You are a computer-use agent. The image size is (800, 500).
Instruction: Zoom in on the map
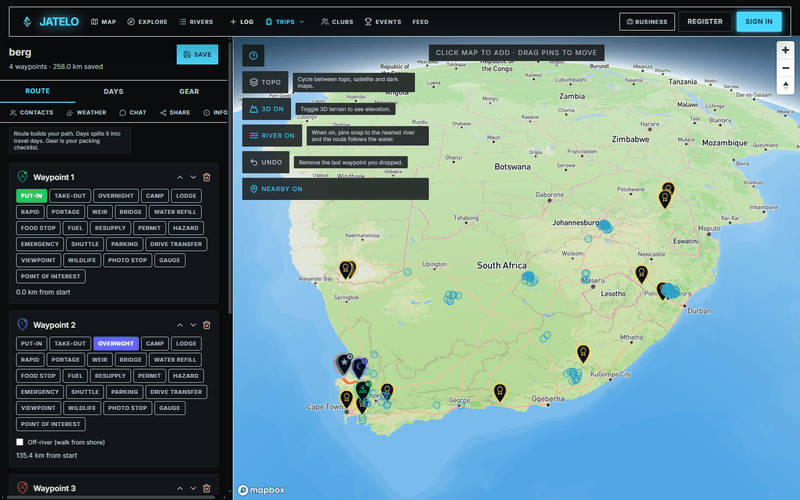(785, 50)
